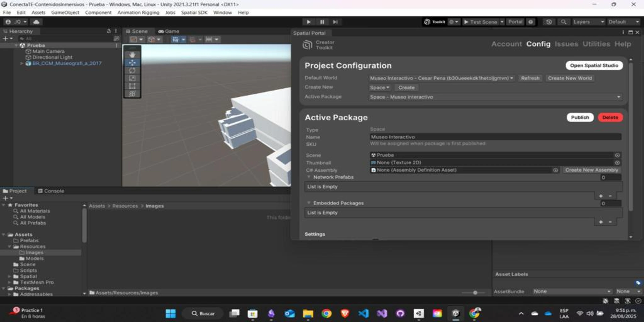Open the Account tab in Spatial Portal
644x322 pixels.
pyautogui.click(x=506, y=44)
